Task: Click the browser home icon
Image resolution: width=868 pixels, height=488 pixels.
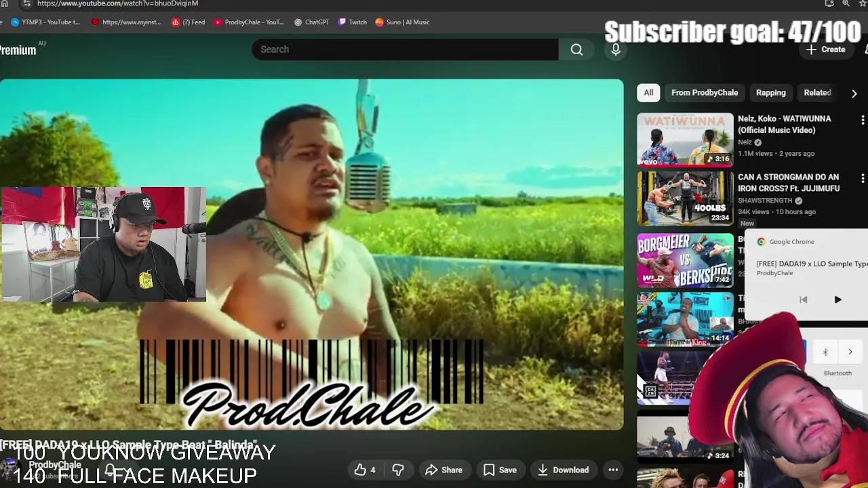Action: click(4, 3)
